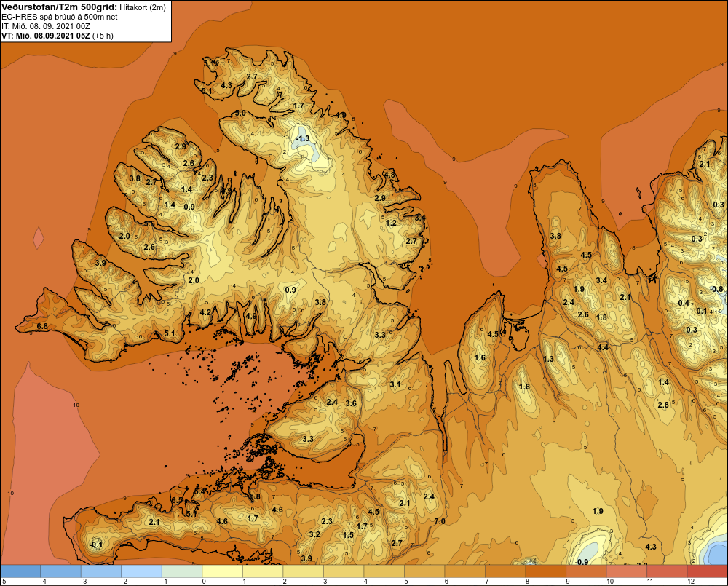This screenshot has height=586, width=728.
Task: Select the legend swatch right of 12
Action: pyautogui.click(x=707, y=571)
